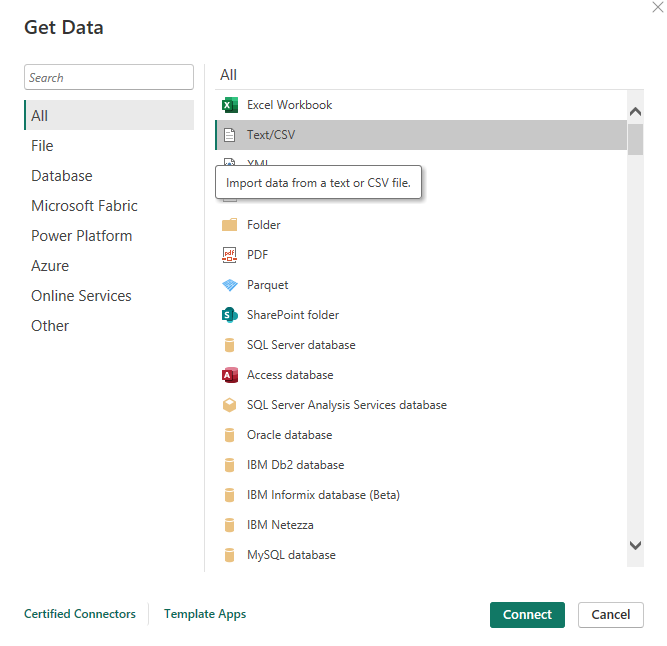
Task: Select the SharePoint folder icon
Action: point(229,315)
